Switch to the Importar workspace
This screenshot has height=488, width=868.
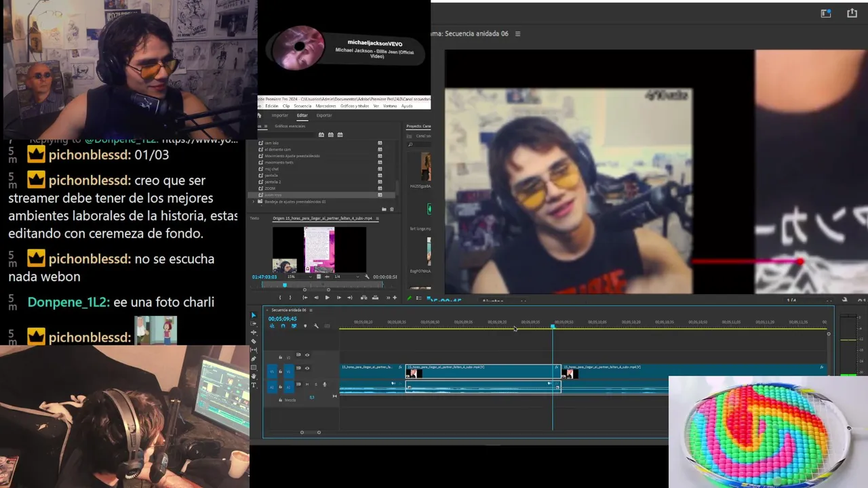tap(280, 115)
